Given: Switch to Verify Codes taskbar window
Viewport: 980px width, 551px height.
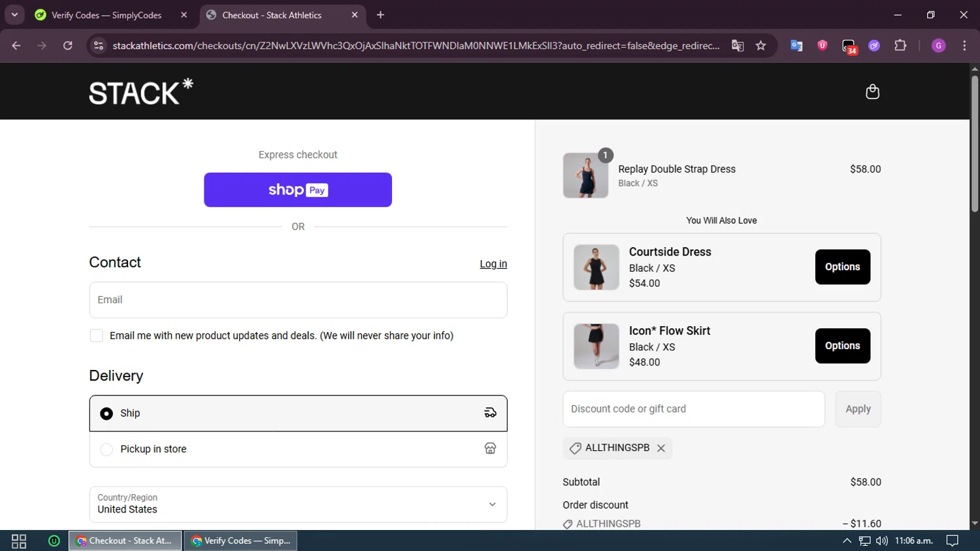Looking at the screenshot, I should coord(241,541).
